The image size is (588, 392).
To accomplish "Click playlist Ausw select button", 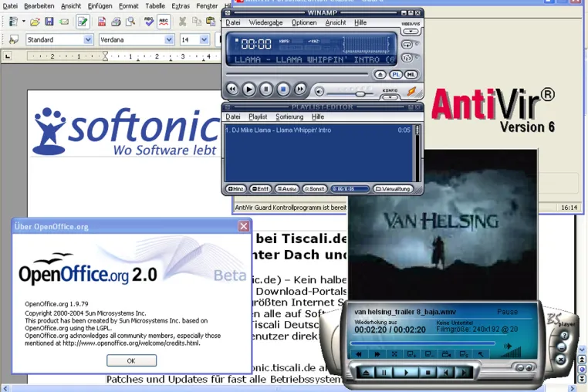I will tap(286, 189).
